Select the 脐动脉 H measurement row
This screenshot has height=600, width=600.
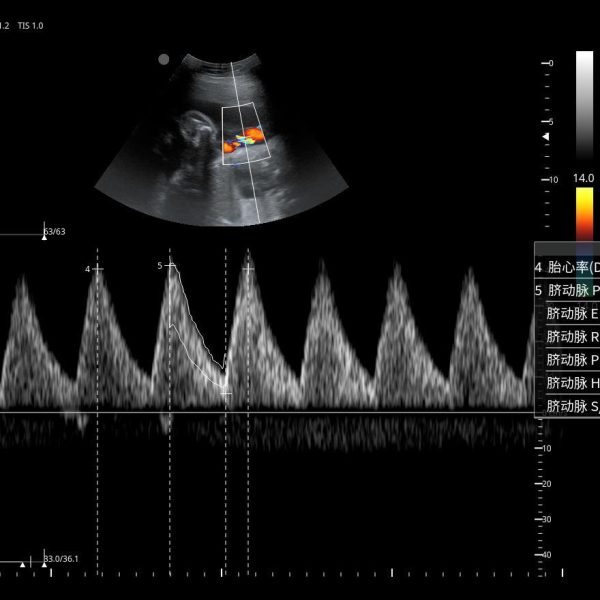pos(570,382)
